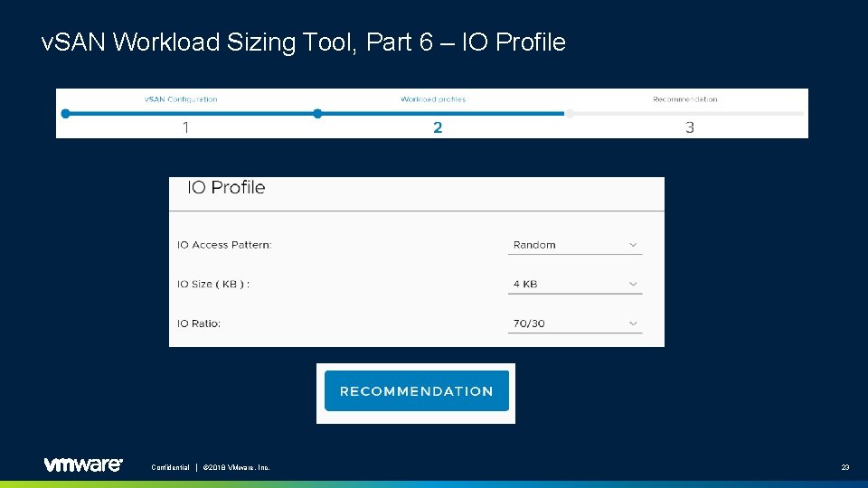The height and width of the screenshot is (488, 868).
Task: Click the Recommendation button
Action: point(416,391)
